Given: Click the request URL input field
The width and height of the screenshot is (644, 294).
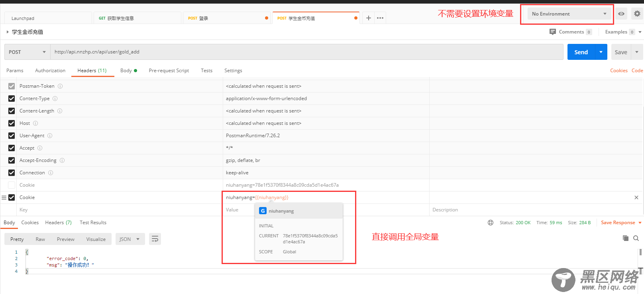Looking at the screenshot, I should pos(306,52).
